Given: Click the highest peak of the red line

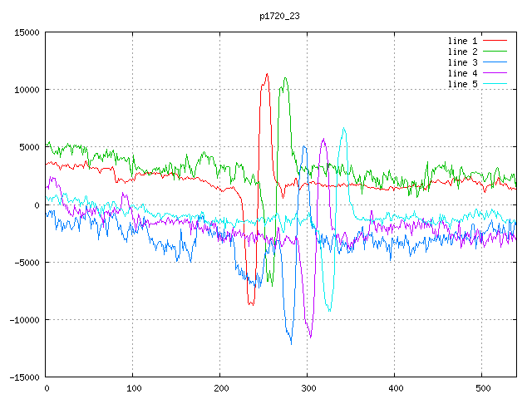Looking at the screenshot, I should point(267,74).
